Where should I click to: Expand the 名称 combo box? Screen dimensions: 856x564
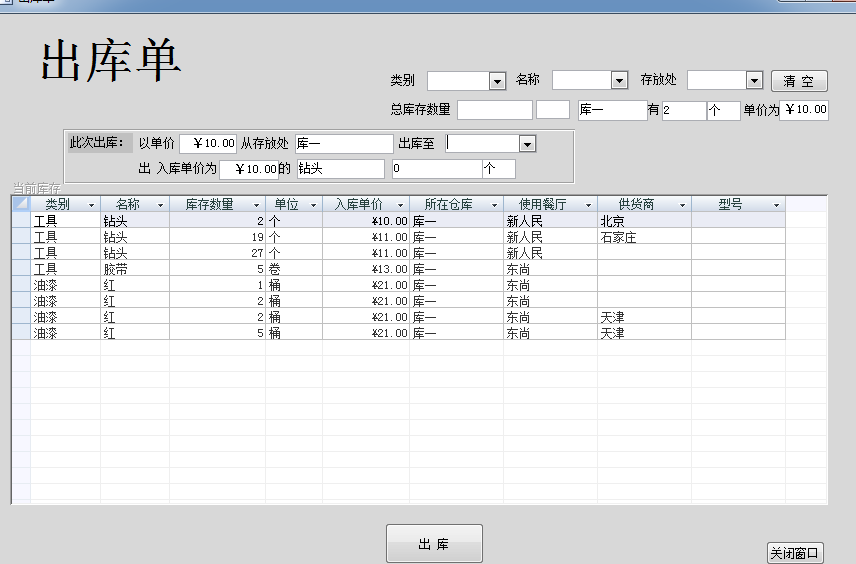tap(619, 81)
